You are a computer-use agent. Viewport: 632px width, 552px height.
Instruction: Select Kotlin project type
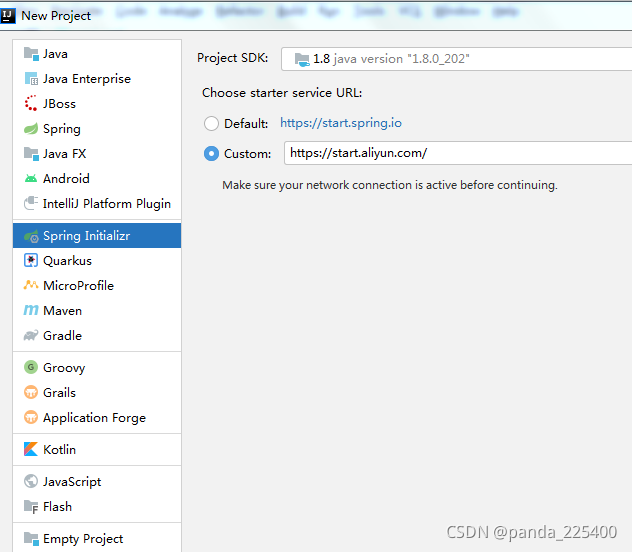tap(59, 450)
